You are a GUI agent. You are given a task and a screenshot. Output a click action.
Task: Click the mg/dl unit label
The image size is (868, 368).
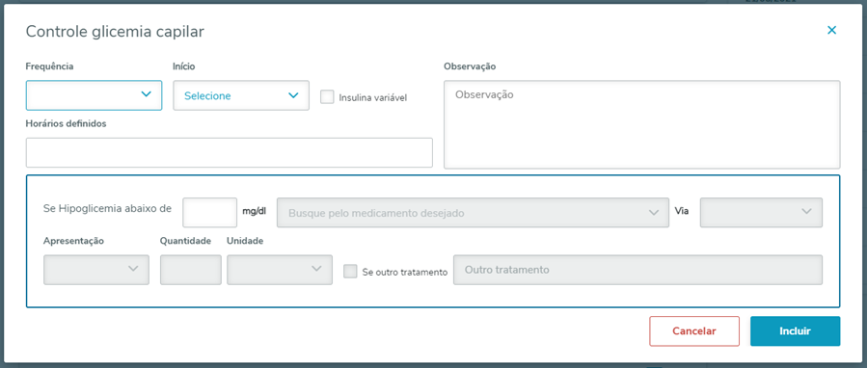[255, 212]
